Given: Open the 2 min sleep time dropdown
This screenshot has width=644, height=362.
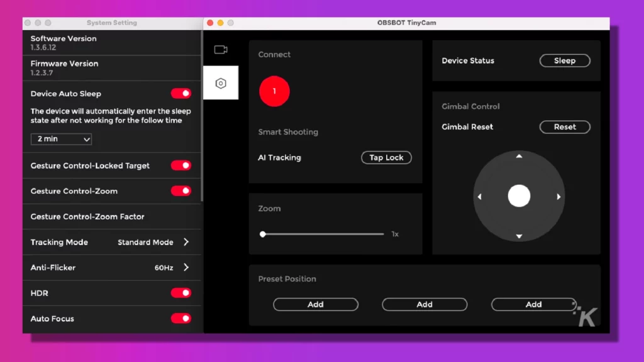Looking at the screenshot, I should tap(61, 139).
